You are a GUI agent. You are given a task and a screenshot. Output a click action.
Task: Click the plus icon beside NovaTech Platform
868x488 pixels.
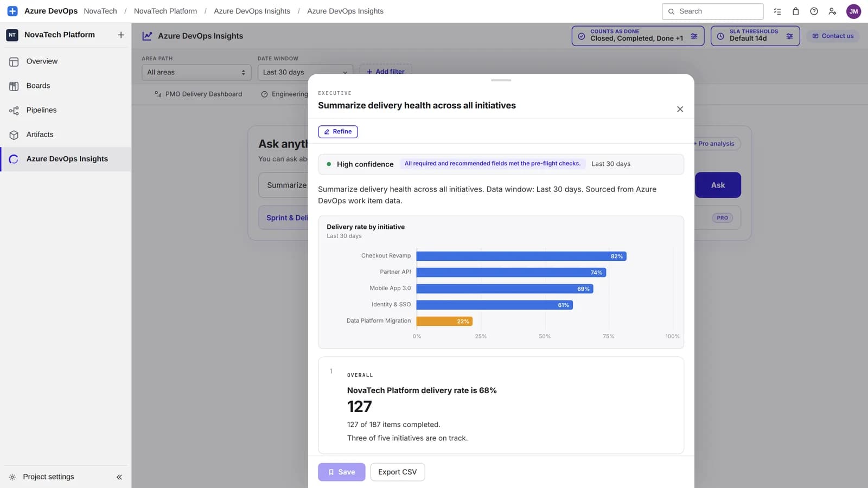point(121,35)
